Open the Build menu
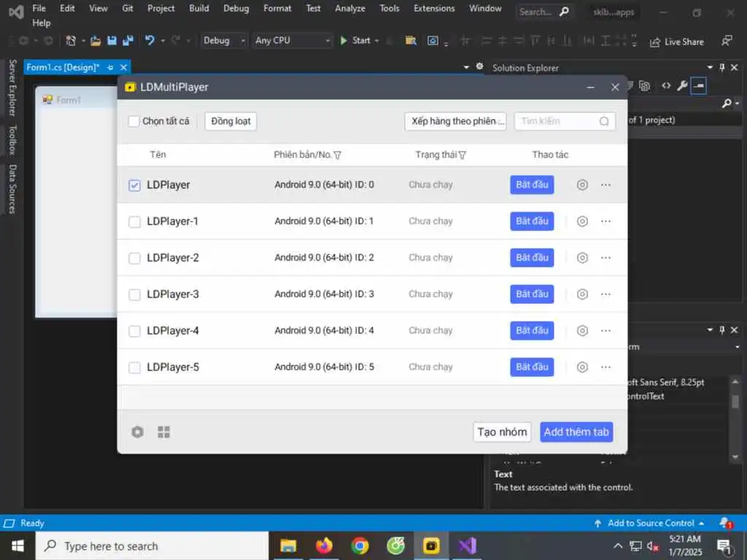The height and width of the screenshot is (560, 747). (x=199, y=9)
